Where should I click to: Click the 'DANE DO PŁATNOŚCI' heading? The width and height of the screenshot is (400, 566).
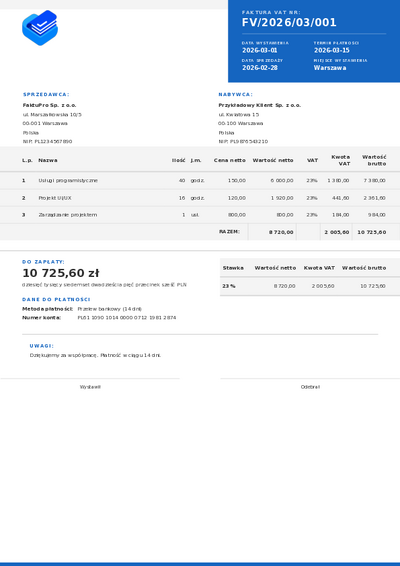click(56, 300)
